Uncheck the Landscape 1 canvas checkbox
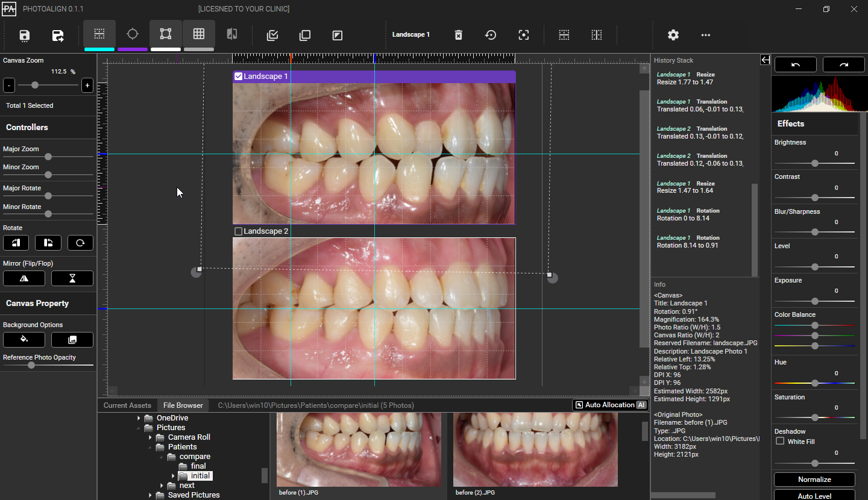 pyautogui.click(x=238, y=77)
